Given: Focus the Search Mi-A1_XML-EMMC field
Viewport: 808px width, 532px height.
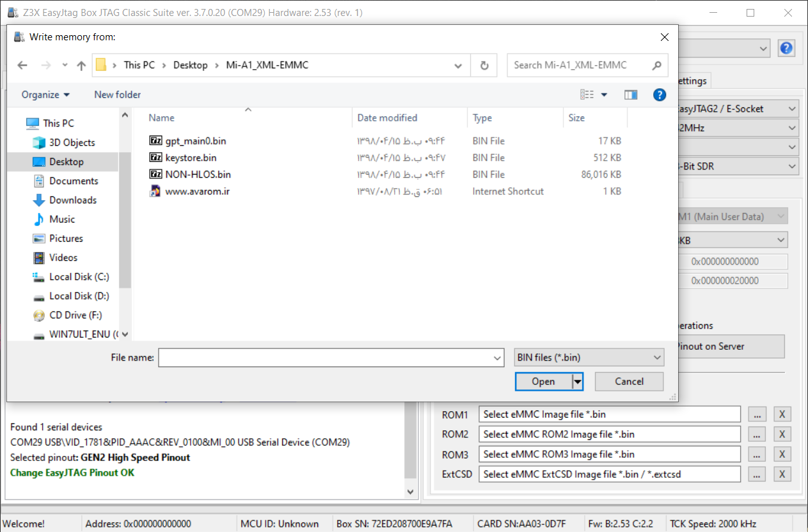Looking at the screenshot, I should tap(587, 65).
